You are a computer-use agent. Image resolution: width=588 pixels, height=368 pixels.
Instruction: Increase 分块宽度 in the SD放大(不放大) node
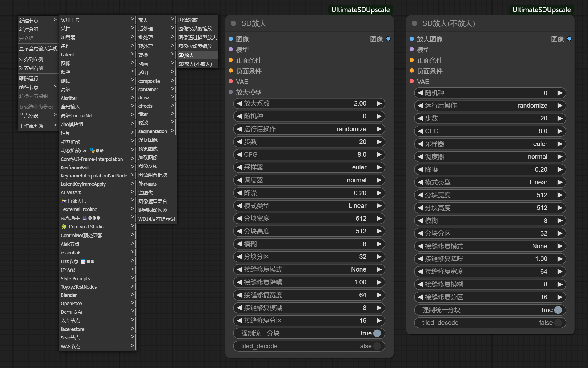point(560,195)
